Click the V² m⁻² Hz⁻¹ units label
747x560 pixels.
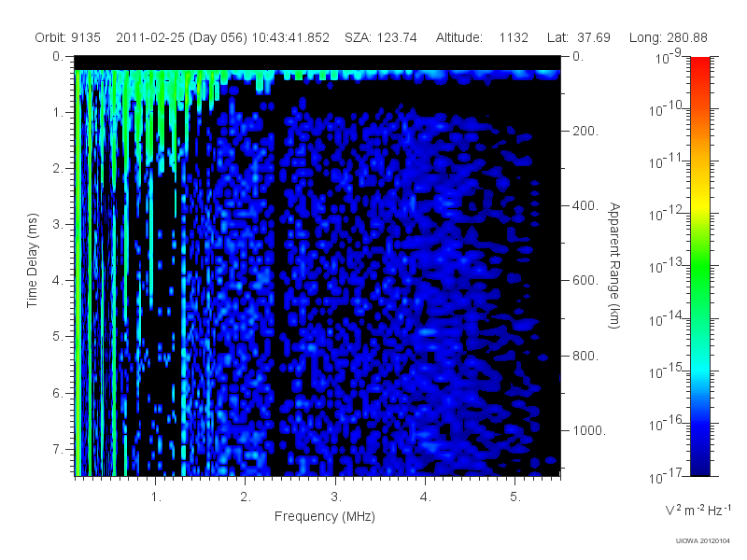click(698, 510)
